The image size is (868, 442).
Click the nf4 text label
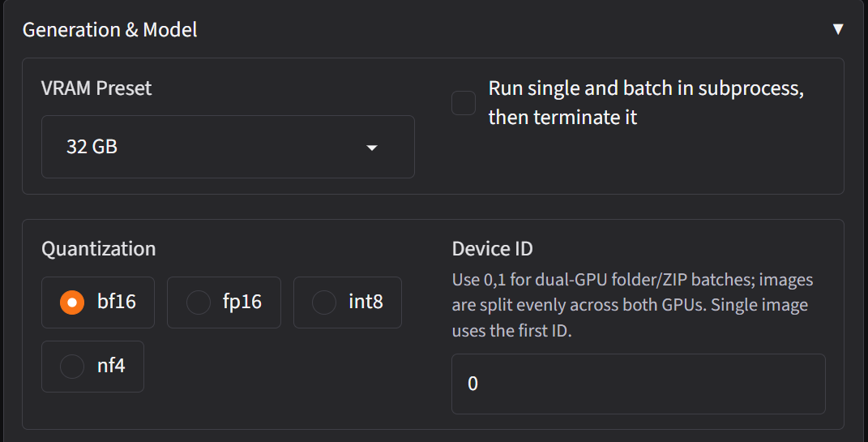point(111,366)
